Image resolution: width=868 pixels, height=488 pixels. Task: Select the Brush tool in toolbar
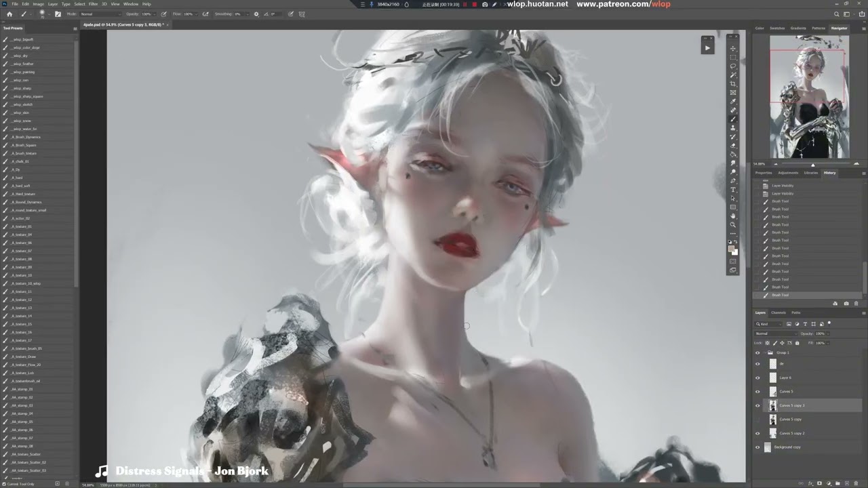coord(733,119)
